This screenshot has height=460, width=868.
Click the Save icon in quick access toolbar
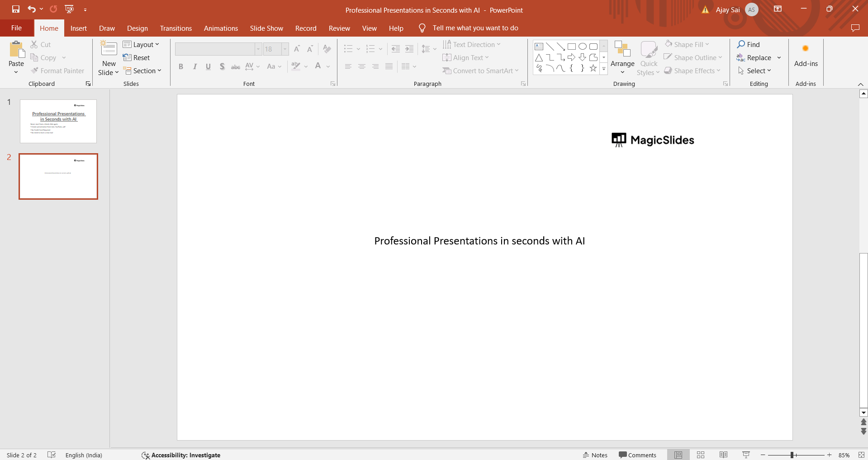[x=16, y=9]
